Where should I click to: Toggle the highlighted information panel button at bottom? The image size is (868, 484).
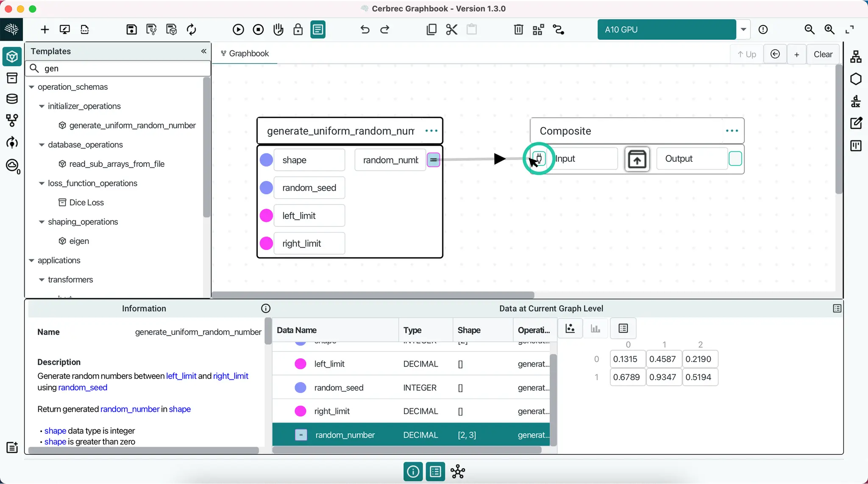tap(413, 471)
